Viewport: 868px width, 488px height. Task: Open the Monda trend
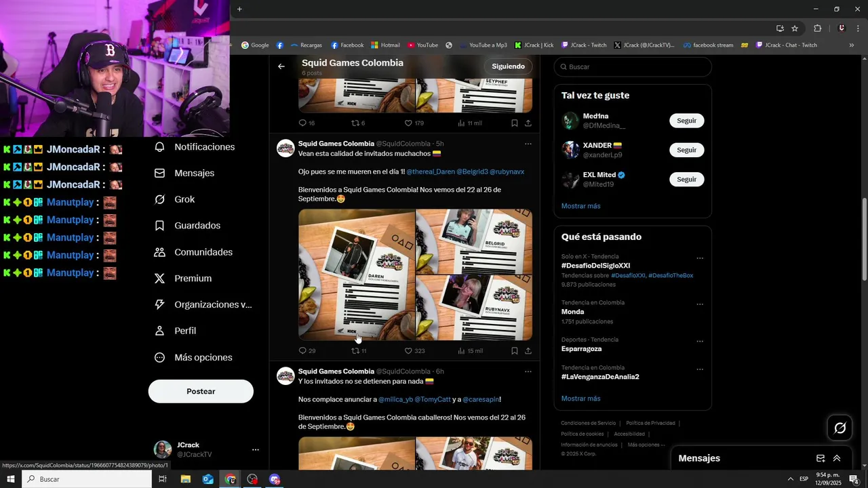(x=572, y=312)
